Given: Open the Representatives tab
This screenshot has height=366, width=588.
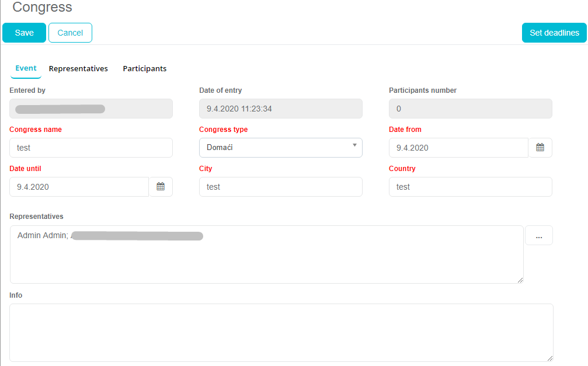Looking at the screenshot, I should click(78, 68).
